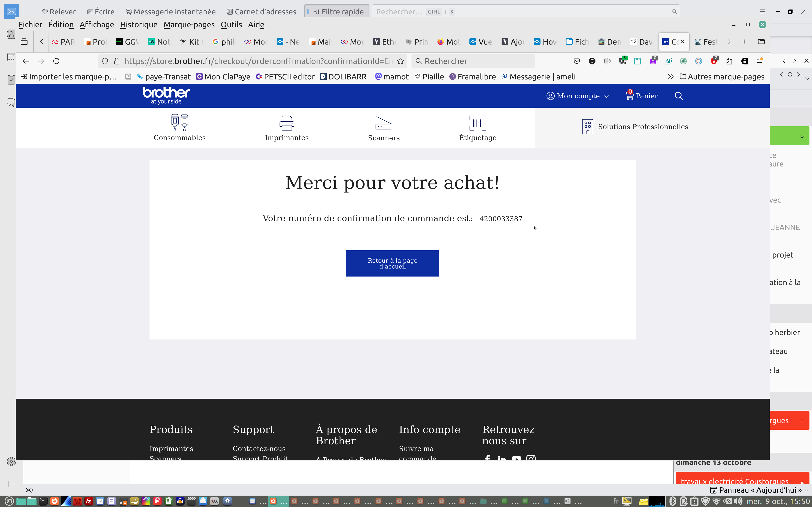This screenshot has width=812, height=507.
Task: Open the new tab plus button
Action: click(744, 42)
